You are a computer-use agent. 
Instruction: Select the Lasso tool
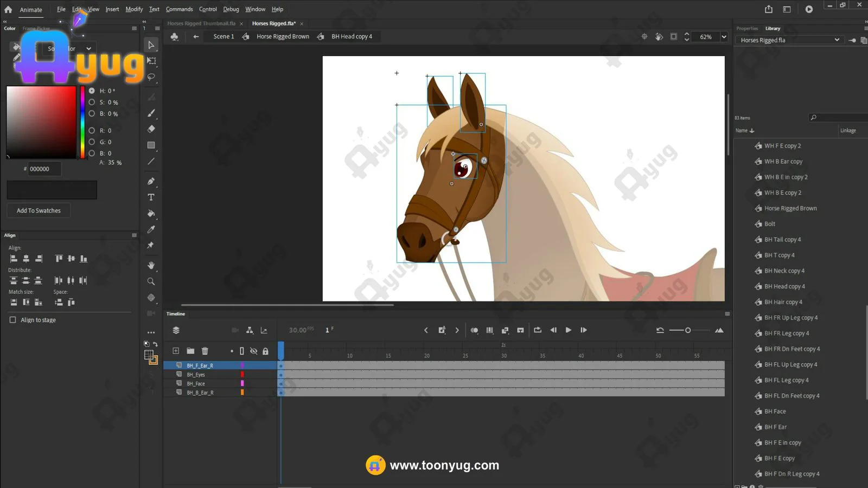[151, 77]
